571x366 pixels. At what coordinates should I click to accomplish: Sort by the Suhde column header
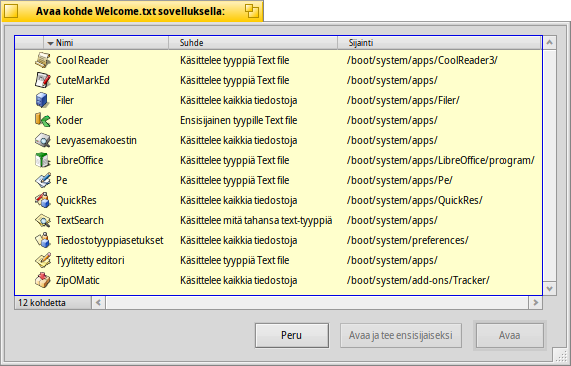pos(253,43)
